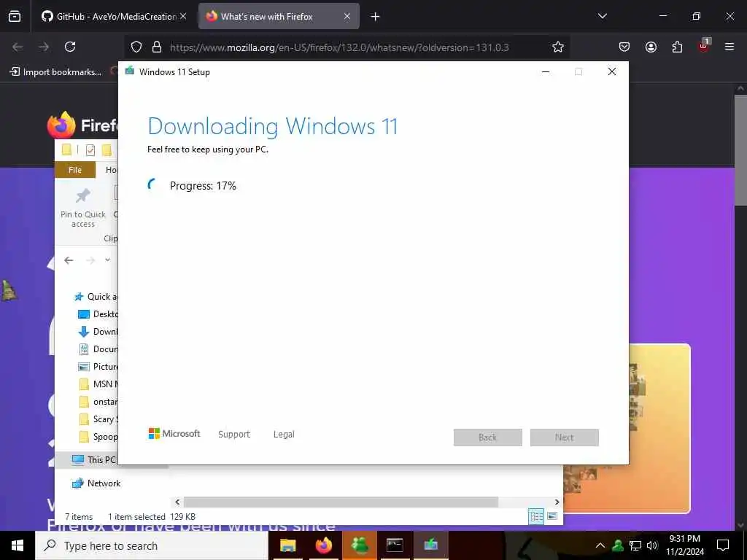Click the Back button in Windows 11 Setup
Image resolution: width=747 pixels, height=560 pixels.
click(x=488, y=437)
